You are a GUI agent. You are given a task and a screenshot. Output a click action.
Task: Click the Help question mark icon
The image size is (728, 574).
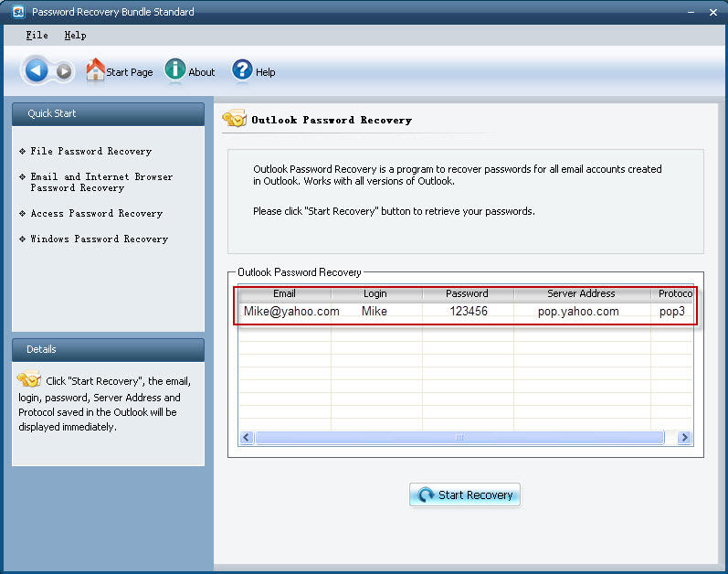pos(242,70)
